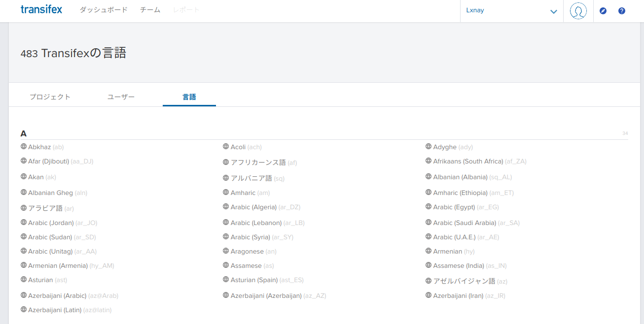644x324 pixels.
Task: Click the globe icon beside Abkhaz
Action: coord(24,147)
